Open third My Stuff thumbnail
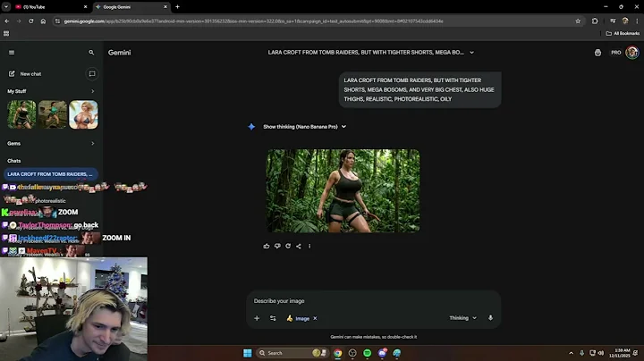Viewport: 644px width, 361px height. [83, 114]
